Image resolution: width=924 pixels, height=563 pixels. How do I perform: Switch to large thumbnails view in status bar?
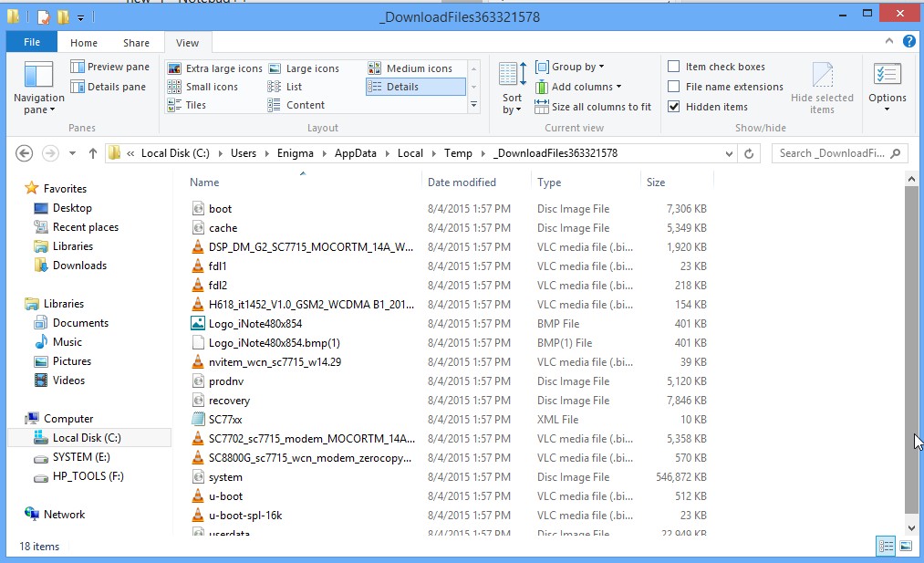(906, 546)
